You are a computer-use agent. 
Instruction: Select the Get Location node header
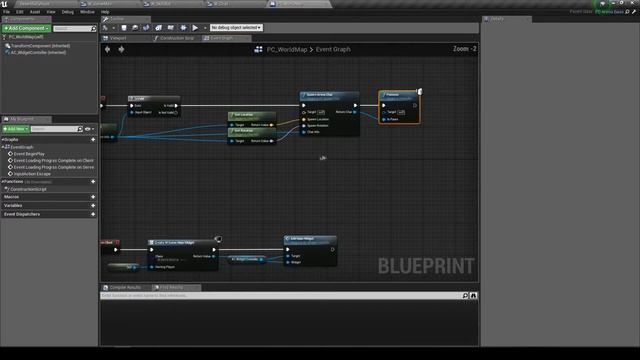252,116
